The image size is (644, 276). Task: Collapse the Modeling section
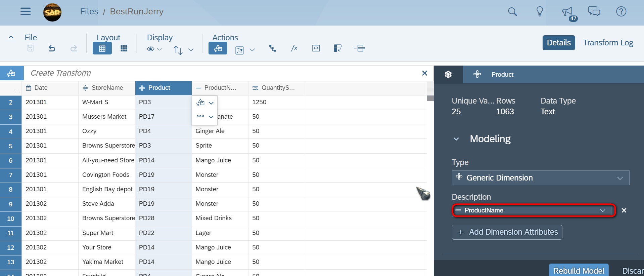click(x=456, y=139)
